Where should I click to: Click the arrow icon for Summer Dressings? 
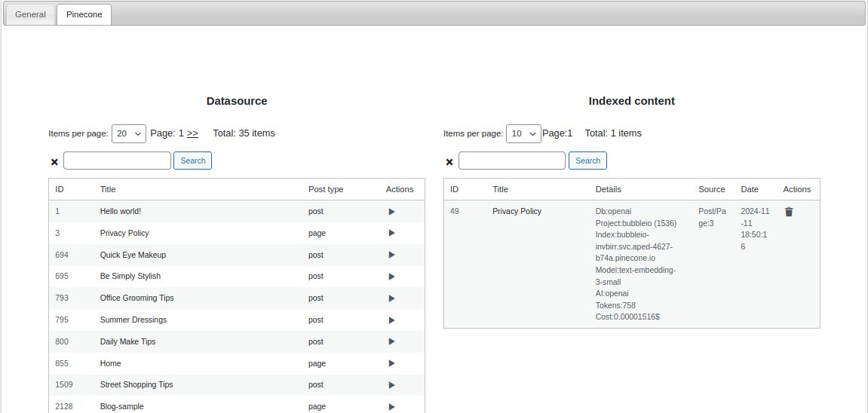(391, 320)
